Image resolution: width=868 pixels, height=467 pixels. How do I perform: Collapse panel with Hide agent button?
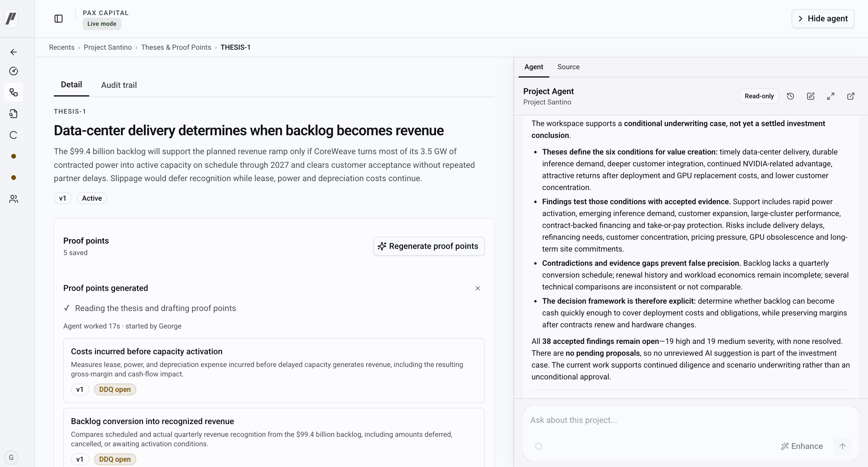coord(822,19)
